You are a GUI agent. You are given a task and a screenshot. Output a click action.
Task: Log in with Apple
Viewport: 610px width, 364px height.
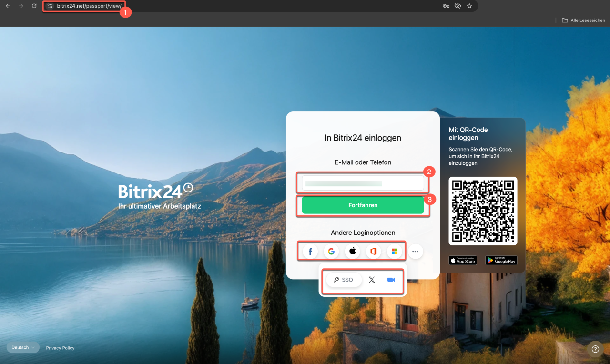[x=352, y=251]
